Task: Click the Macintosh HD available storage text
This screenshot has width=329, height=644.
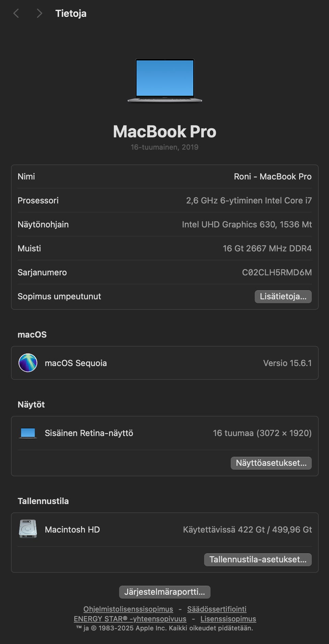Action: [x=247, y=530]
